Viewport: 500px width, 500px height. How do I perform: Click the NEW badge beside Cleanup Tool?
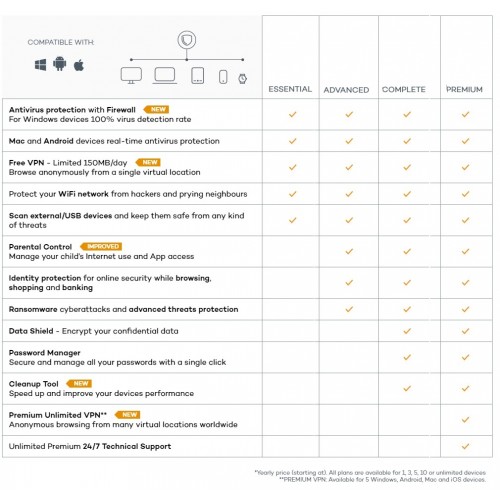tap(79, 384)
